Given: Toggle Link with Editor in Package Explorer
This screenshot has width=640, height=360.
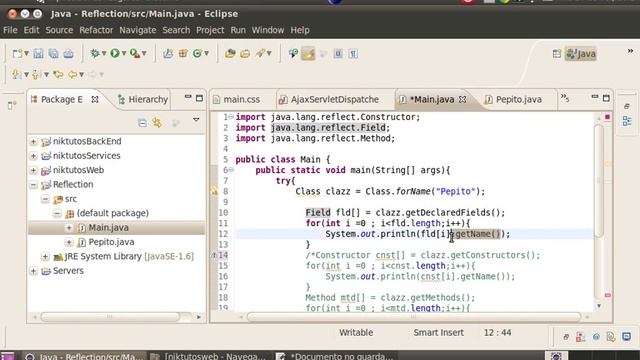Looking at the screenshot, I should pos(157,122).
